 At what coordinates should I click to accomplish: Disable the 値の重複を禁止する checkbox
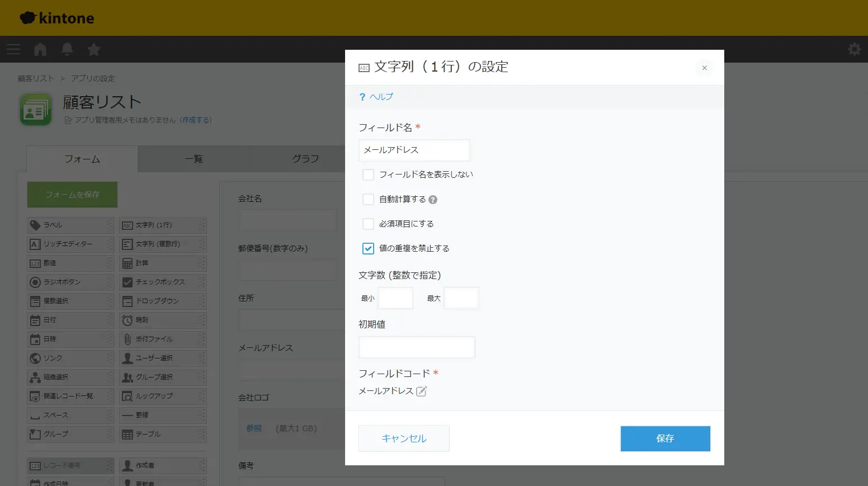pyautogui.click(x=368, y=248)
